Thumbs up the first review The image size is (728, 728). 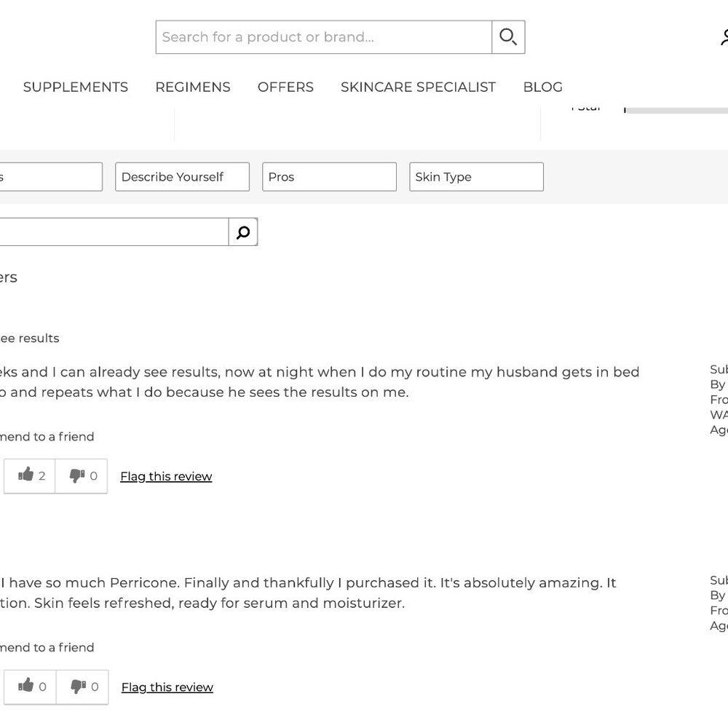(30, 476)
